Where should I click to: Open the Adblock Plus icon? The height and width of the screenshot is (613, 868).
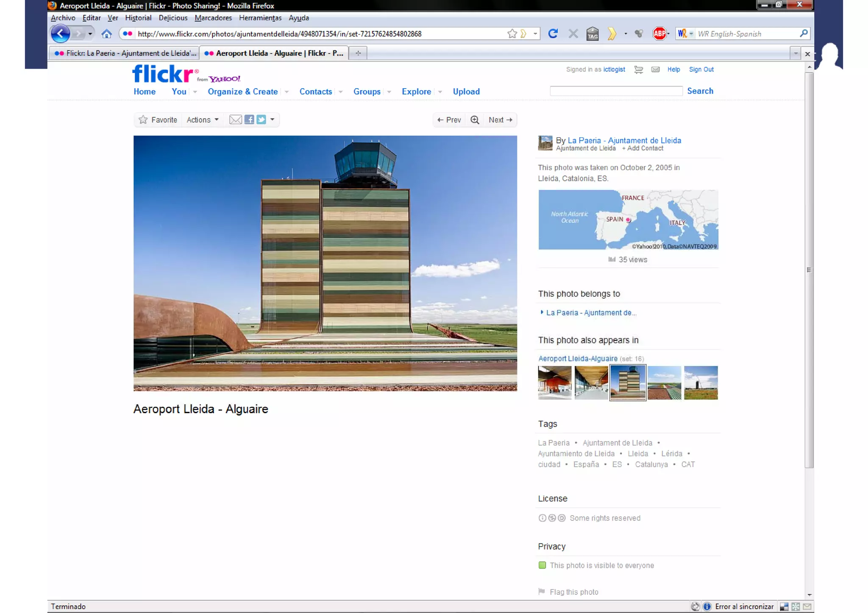pos(659,34)
